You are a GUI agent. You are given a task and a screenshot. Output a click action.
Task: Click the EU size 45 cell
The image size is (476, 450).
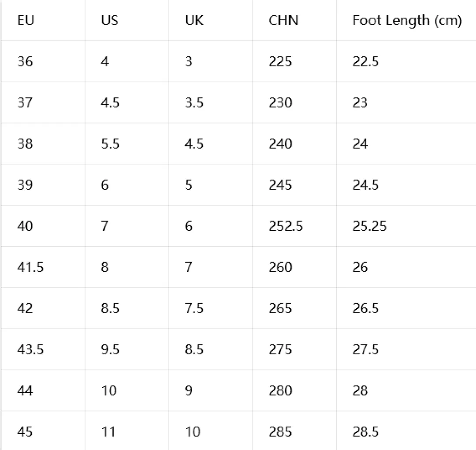(43, 431)
